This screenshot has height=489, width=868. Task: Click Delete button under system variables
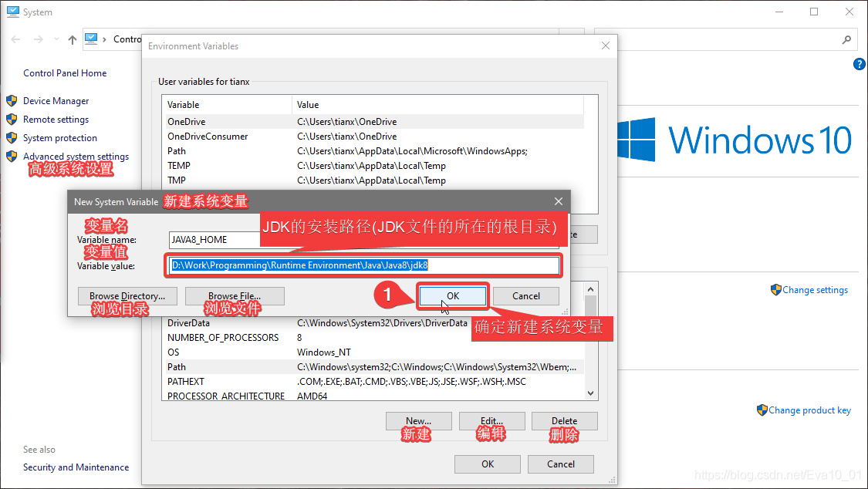(x=564, y=421)
